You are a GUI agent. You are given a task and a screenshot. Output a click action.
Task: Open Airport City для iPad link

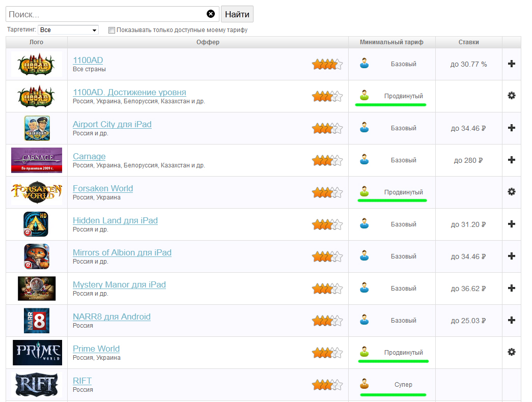point(112,124)
